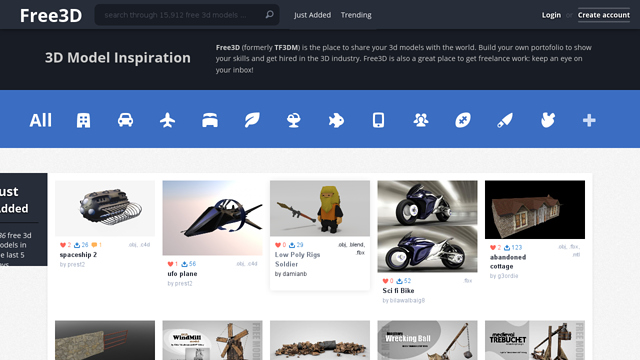Image resolution: width=640 pixels, height=360 pixels.
Task: Select the furniture bed category icon
Action: coord(210,120)
